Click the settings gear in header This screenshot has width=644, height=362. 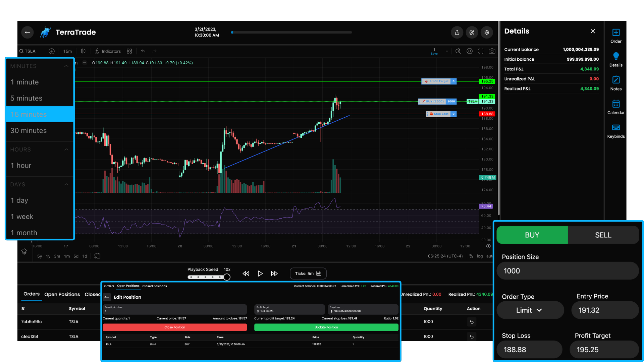pyautogui.click(x=487, y=33)
